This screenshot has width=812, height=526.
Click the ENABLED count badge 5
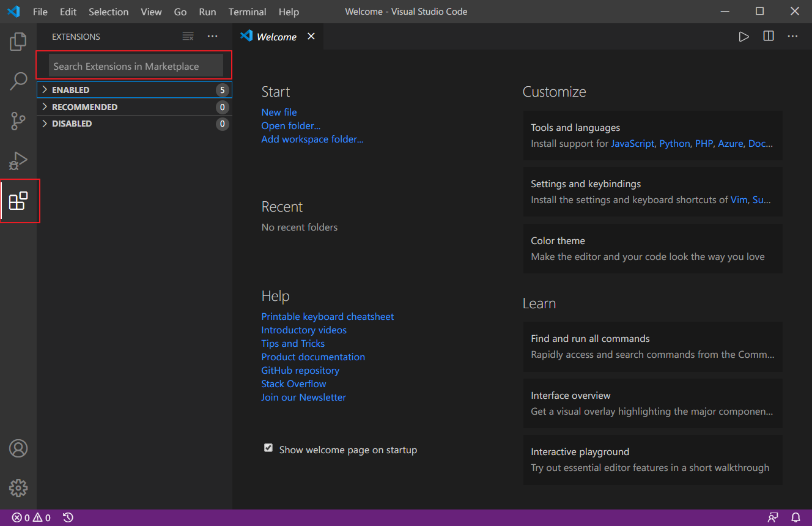pyautogui.click(x=222, y=90)
